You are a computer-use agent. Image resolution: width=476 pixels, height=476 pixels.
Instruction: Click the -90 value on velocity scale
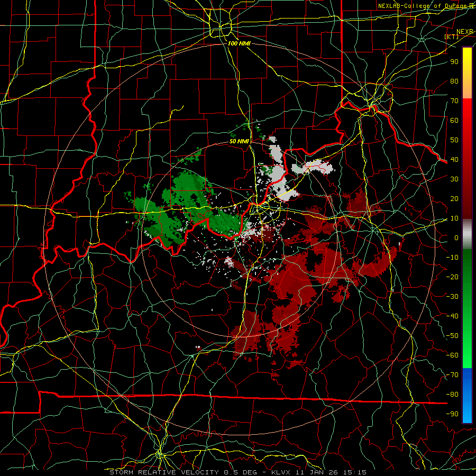452,414
